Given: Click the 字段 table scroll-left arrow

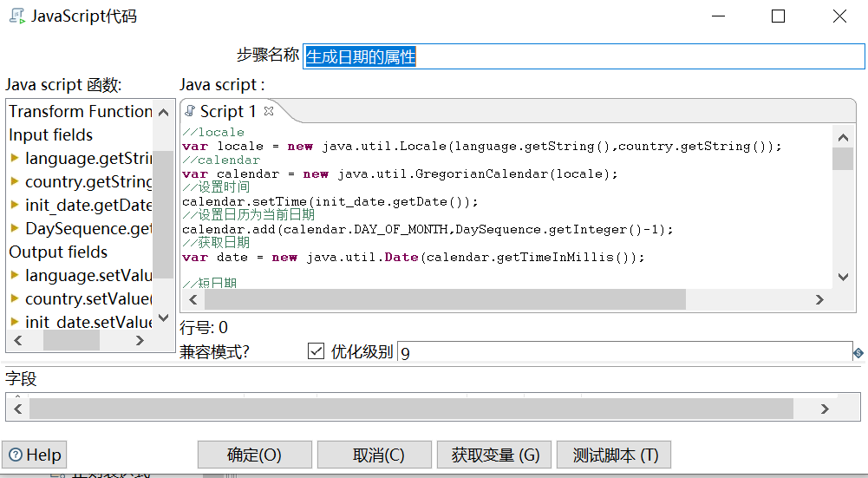Looking at the screenshot, I should [x=17, y=409].
